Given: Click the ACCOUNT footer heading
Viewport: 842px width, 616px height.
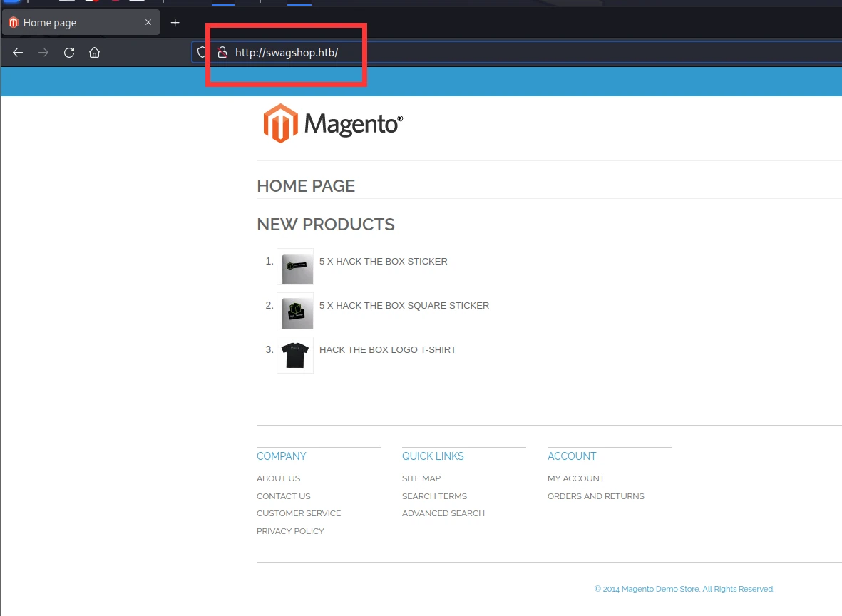Looking at the screenshot, I should pyautogui.click(x=572, y=456).
